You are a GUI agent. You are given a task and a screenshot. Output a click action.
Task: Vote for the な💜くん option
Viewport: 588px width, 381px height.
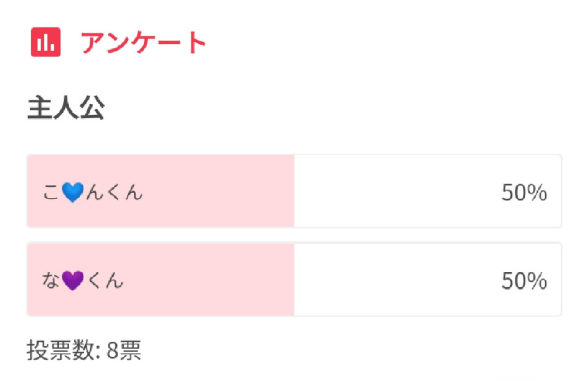[x=294, y=279]
